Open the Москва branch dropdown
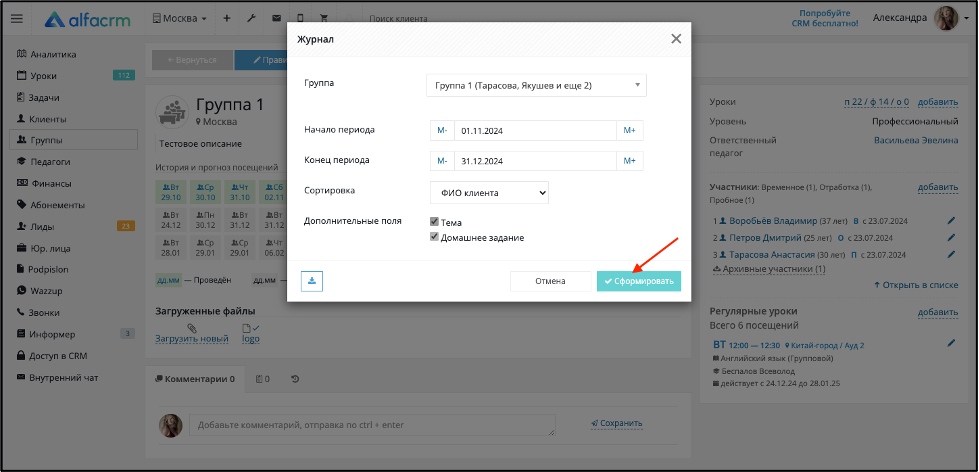Image resolution: width=979 pixels, height=472 pixels. point(180,19)
